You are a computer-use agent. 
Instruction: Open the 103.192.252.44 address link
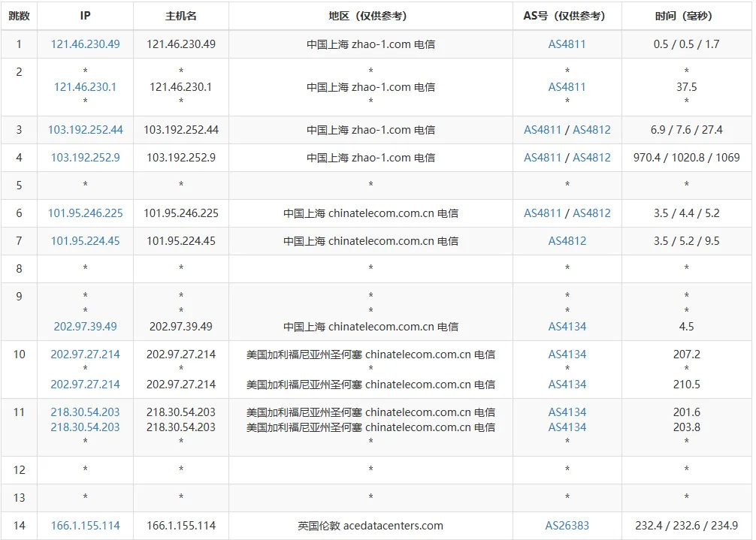pyautogui.click(x=85, y=129)
